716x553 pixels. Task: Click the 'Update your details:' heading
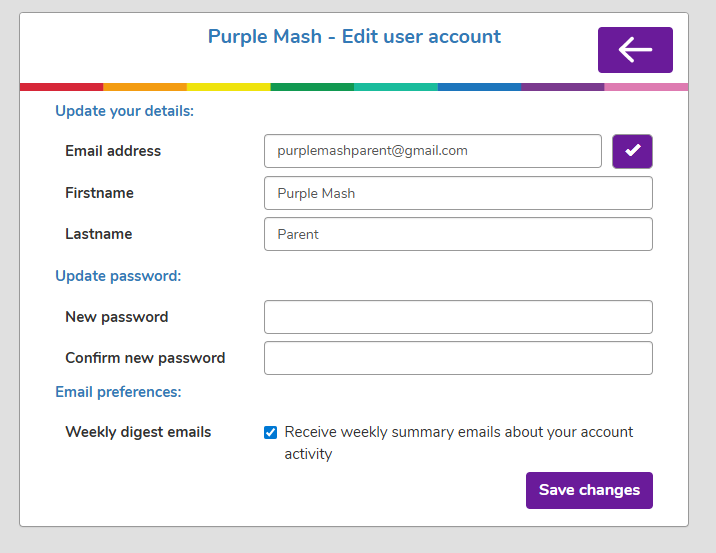pyautogui.click(x=124, y=111)
